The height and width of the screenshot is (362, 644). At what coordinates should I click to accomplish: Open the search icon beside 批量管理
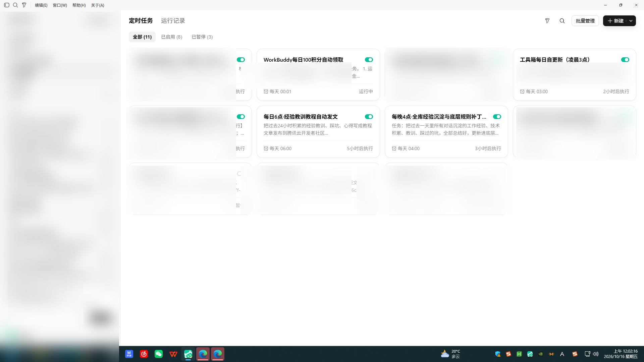coord(562,21)
